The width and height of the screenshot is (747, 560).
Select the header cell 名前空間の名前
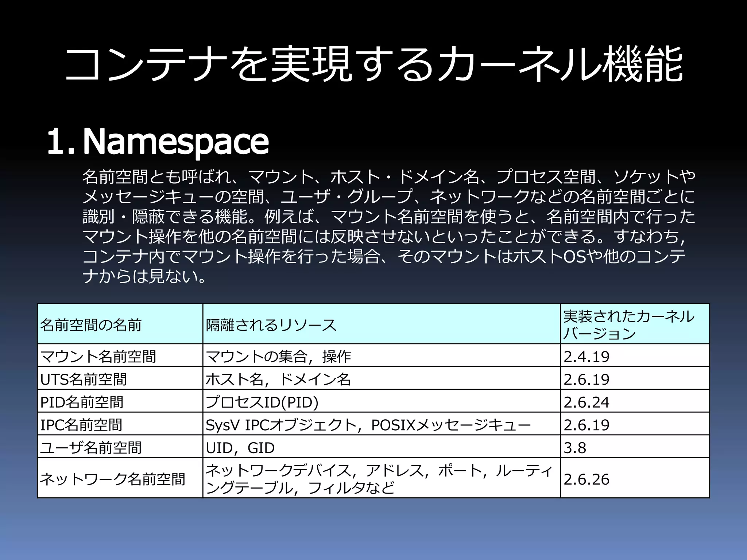point(90,324)
